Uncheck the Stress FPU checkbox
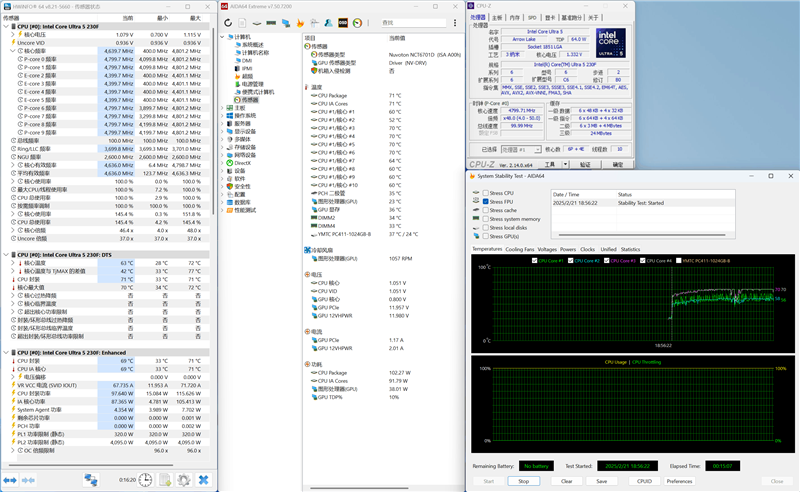 click(485, 202)
